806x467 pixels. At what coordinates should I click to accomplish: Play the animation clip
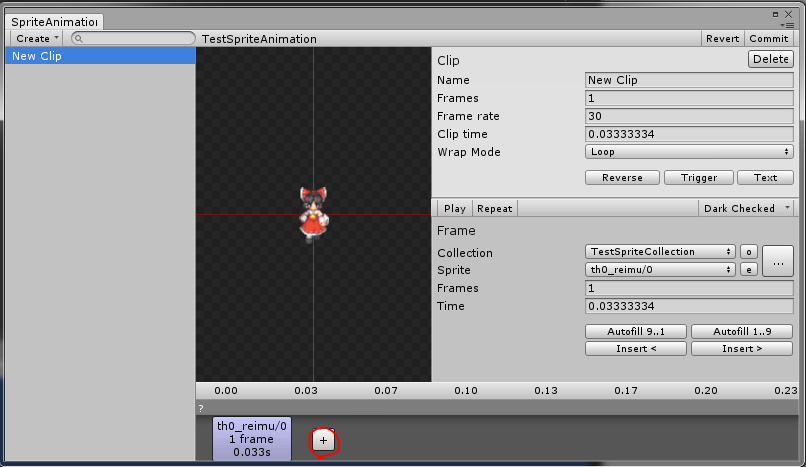454,209
